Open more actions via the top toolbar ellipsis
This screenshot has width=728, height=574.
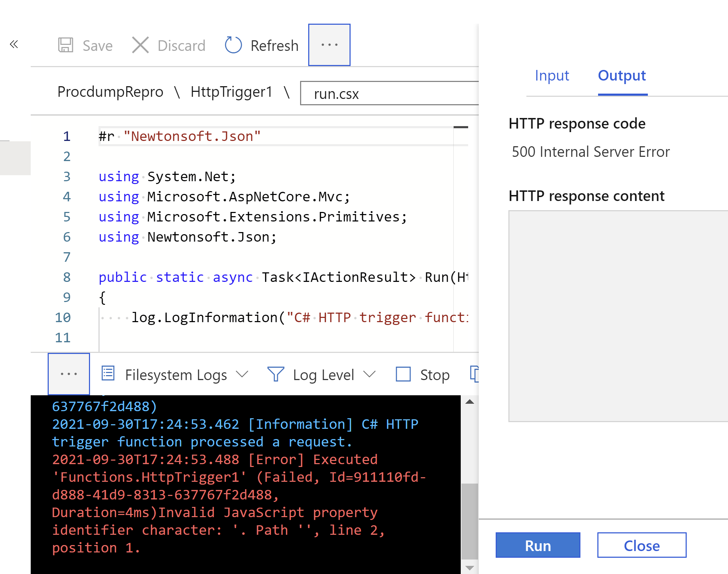(x=329, y=45)
